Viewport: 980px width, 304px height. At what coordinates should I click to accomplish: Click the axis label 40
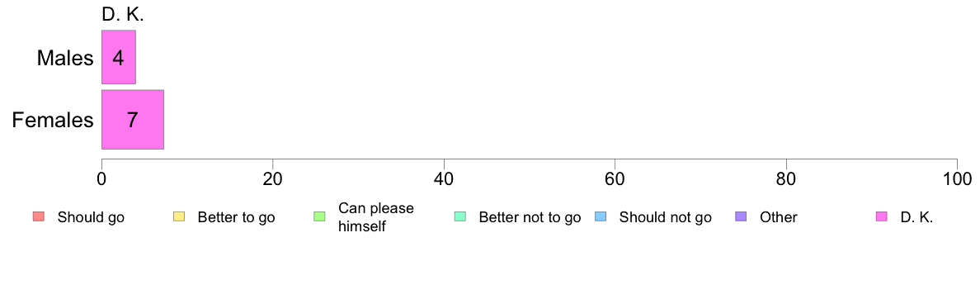tap(444, 178)
